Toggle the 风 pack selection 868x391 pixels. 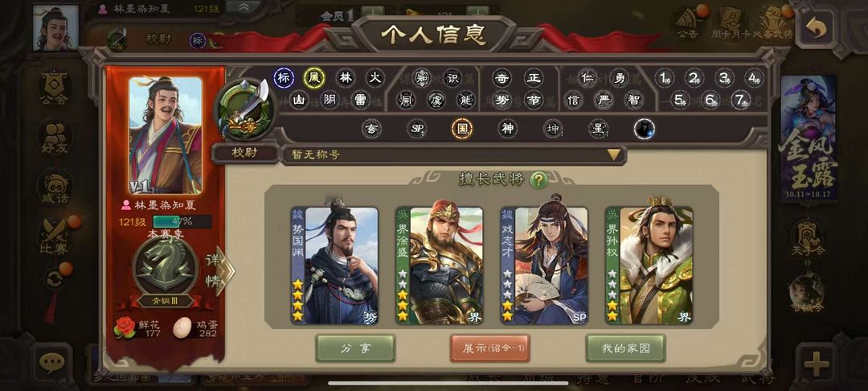(314, 78)
